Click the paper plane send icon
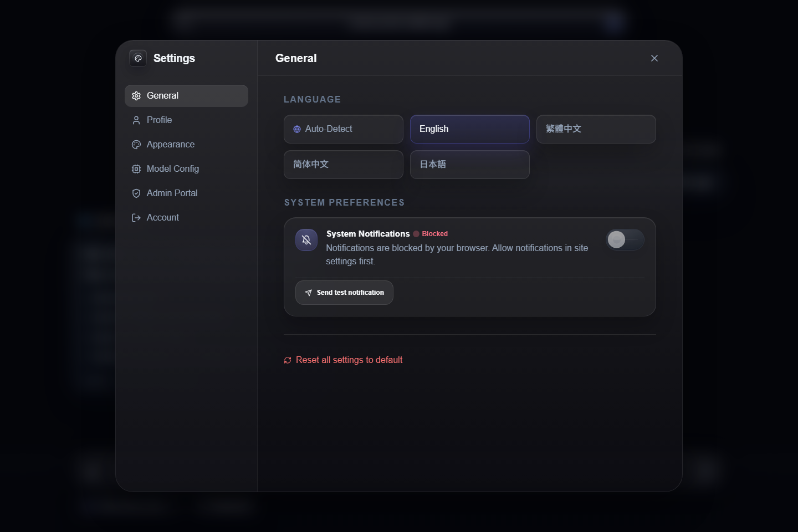This screenshot has height=532, width=798. (309, 293)
